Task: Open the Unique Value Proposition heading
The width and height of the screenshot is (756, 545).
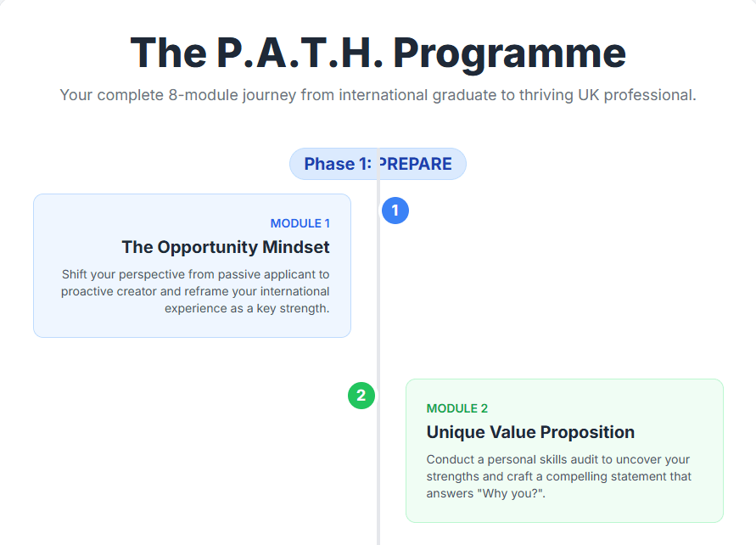Action: [530, 432]
